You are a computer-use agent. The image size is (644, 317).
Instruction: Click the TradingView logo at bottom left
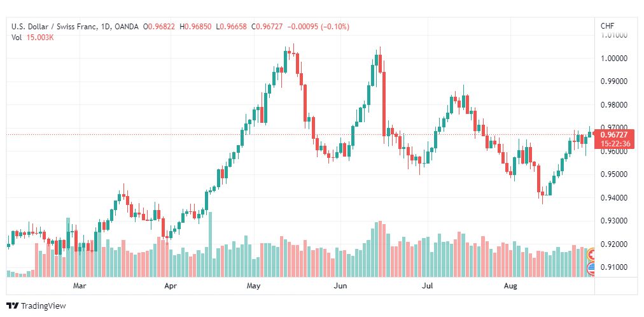coord(36,306)
